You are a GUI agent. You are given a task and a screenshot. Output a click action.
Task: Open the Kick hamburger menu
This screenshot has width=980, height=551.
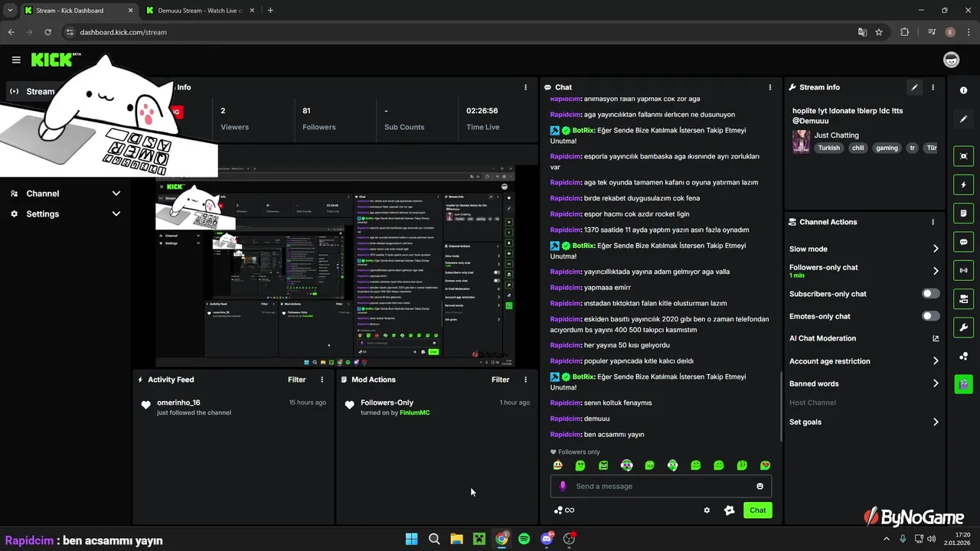coord(16,60)
